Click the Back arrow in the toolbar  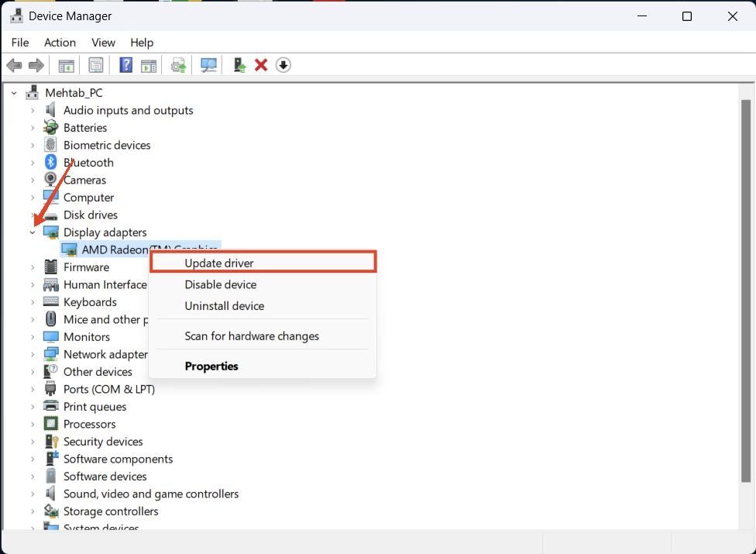(x=14, y=66)
